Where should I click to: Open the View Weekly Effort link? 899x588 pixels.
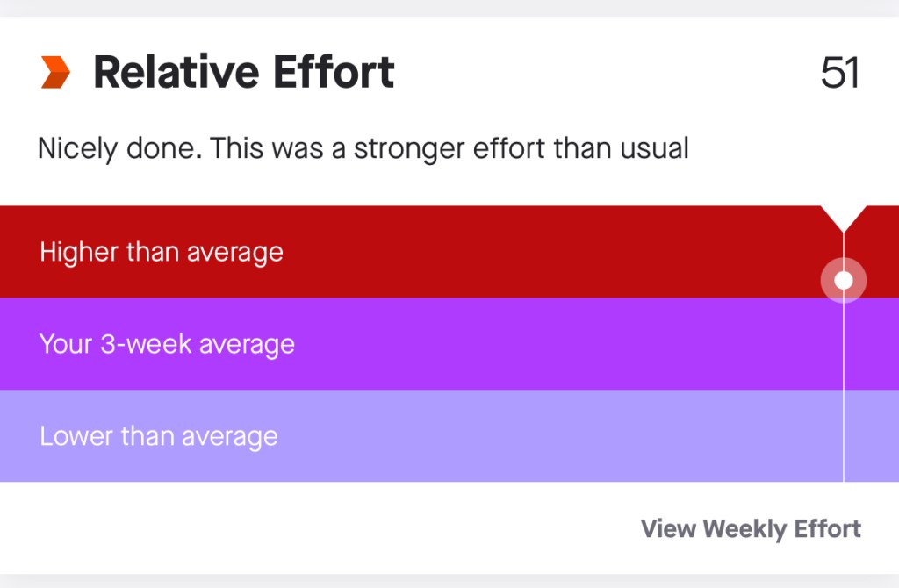[751, 529]
